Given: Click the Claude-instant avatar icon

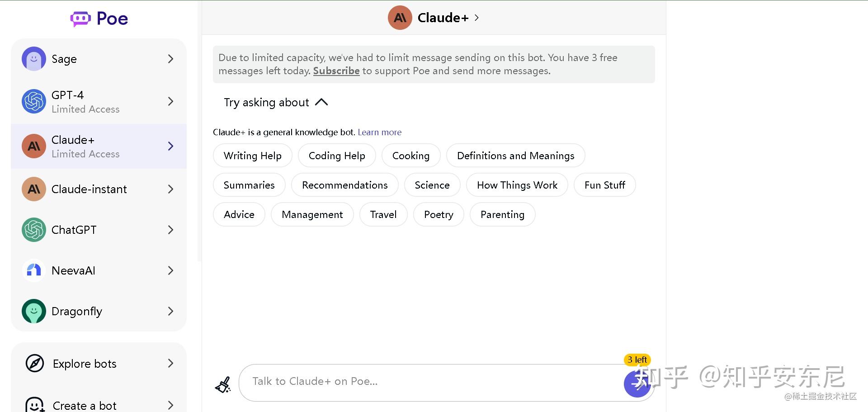Looking at the screenshot, I should [x=34, y=189].
